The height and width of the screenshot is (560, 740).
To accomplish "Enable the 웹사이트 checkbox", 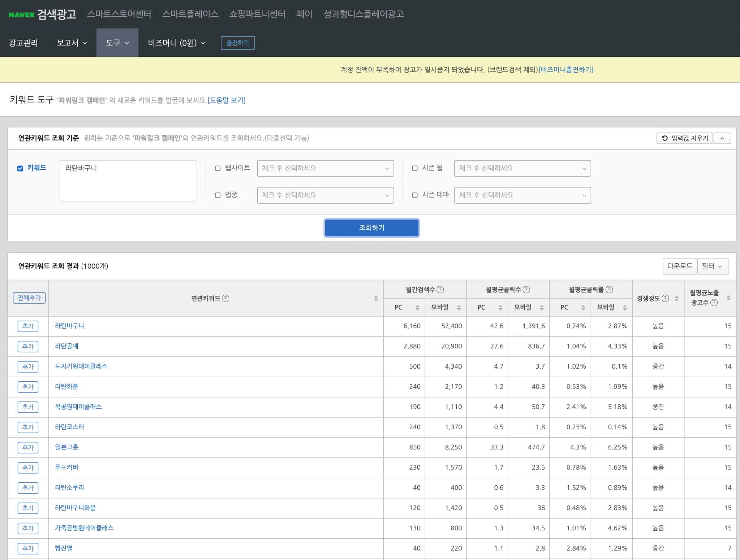I will pyautogui.click(x=218, y=168).
